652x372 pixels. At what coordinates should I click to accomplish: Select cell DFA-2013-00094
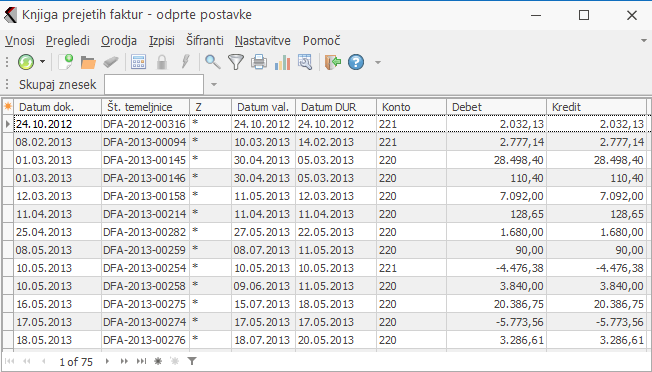point(145,142)
